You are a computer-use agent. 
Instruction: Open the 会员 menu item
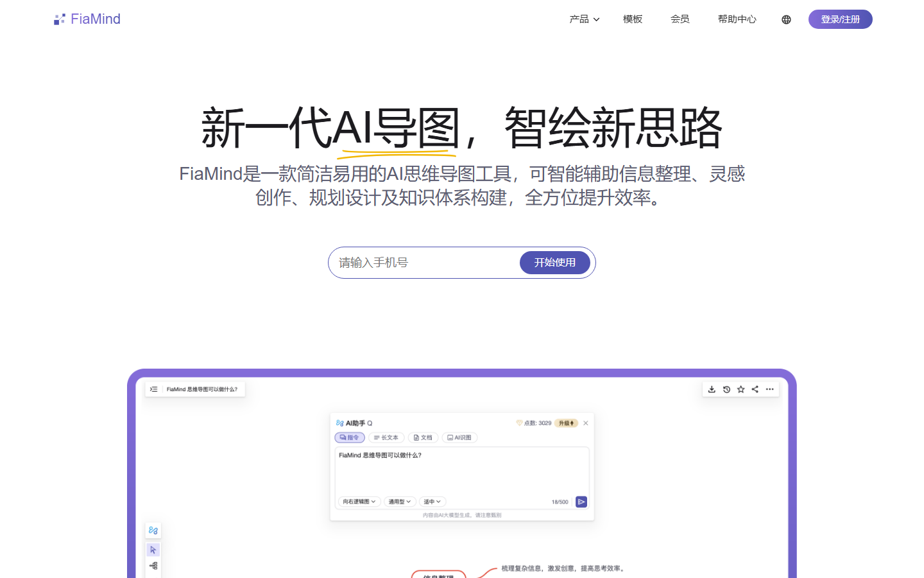(x=680, y=19)
